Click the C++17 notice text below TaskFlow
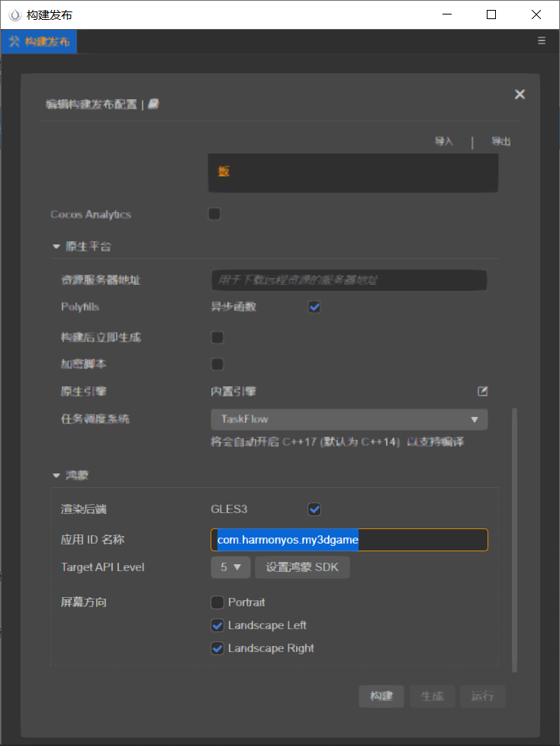Image resolution: width=560 pixels, height=746 pixels. pos(337,442)
